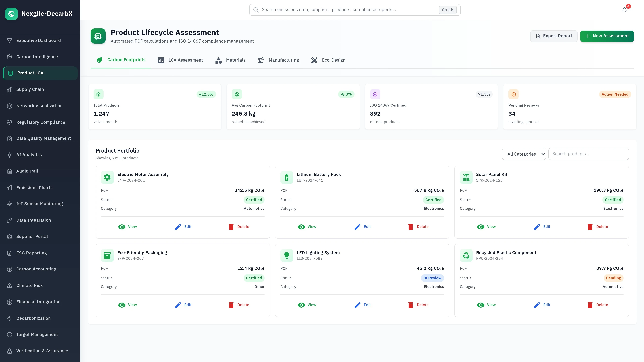Click Export Report
Image resolution: width=644 pixels, height=362 pixels.
tap(554, 36)
